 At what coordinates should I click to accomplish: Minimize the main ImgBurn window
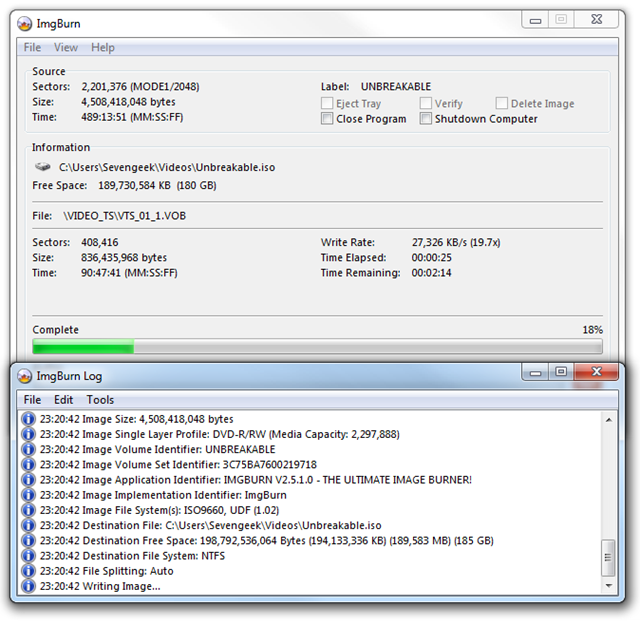(x=536, y=20)
